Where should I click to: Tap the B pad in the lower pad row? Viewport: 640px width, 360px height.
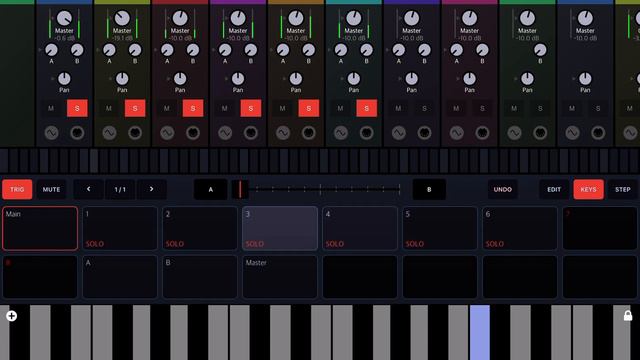click(x=200, y=277)
